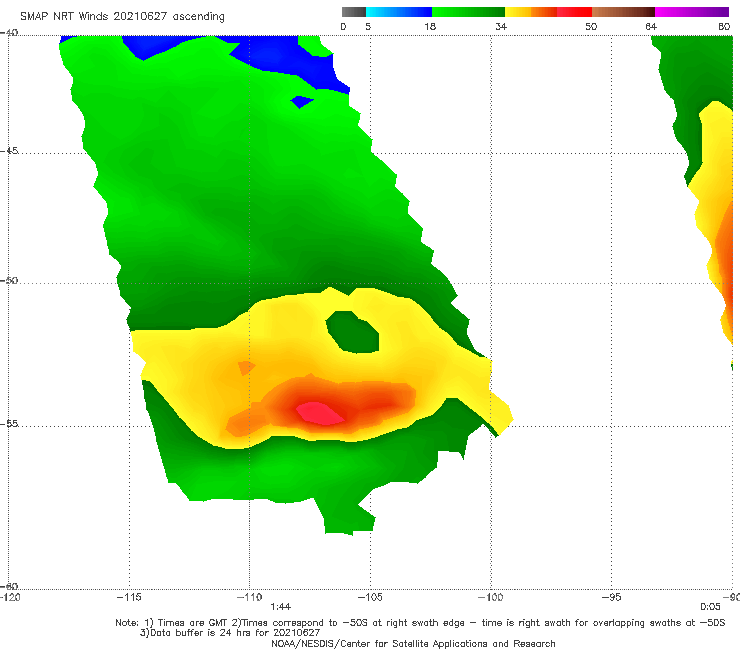Click the color bar label "80"

pos(724,26)
